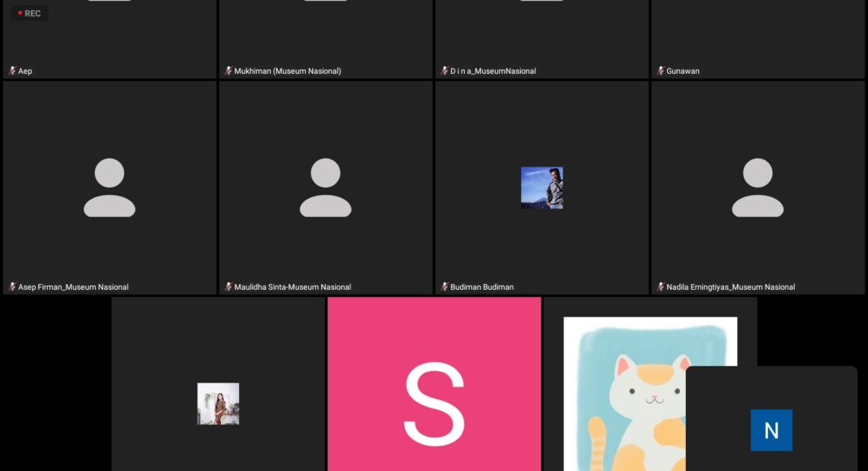868x471 pixels.
Task: Click the REC recording indicator
Action: click(x=29, y=13)
